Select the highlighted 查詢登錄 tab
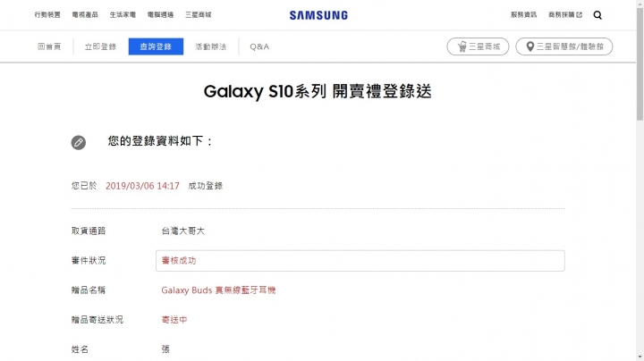This screenshot has width=644, height=361. 156,46
